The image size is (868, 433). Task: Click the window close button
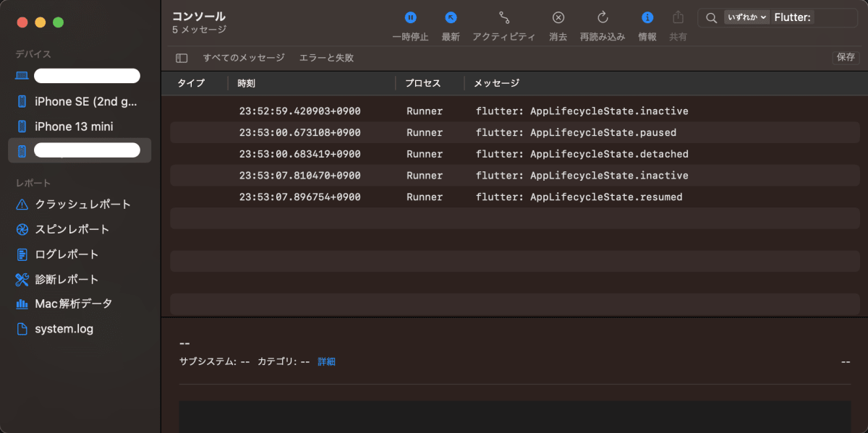(22, 22)
